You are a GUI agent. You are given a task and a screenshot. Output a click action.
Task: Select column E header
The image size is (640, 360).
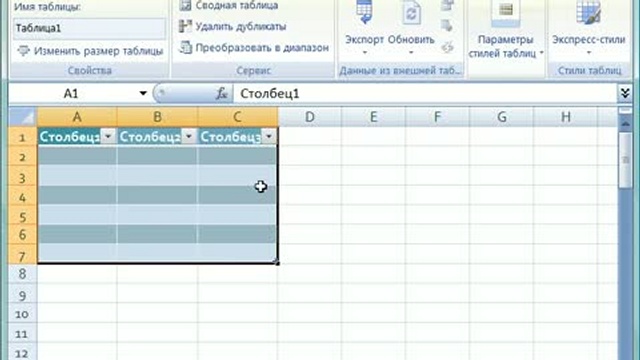(373, 117)
